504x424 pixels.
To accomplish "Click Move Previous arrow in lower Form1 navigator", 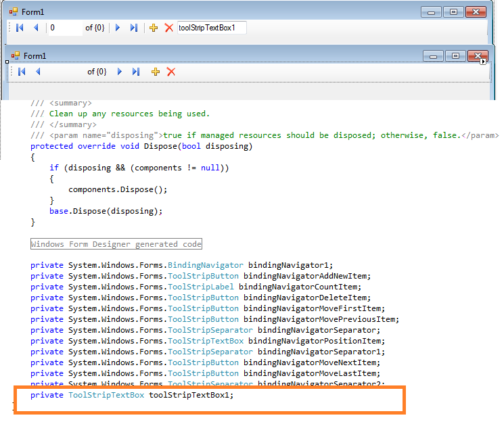I will coord(38,72).
